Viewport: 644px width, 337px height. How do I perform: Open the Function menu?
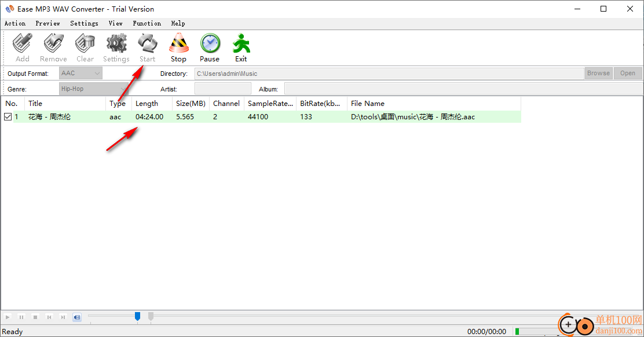tap(147, 23)
